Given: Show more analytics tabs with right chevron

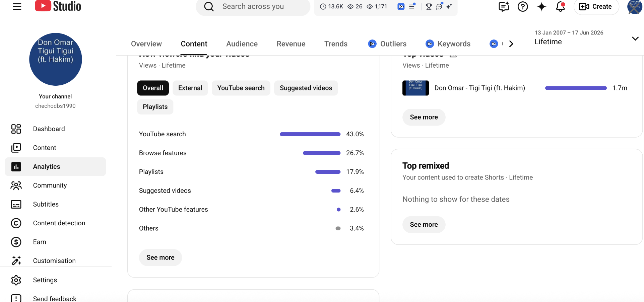Looking at the screenshot, I should [x=511, y=44].
